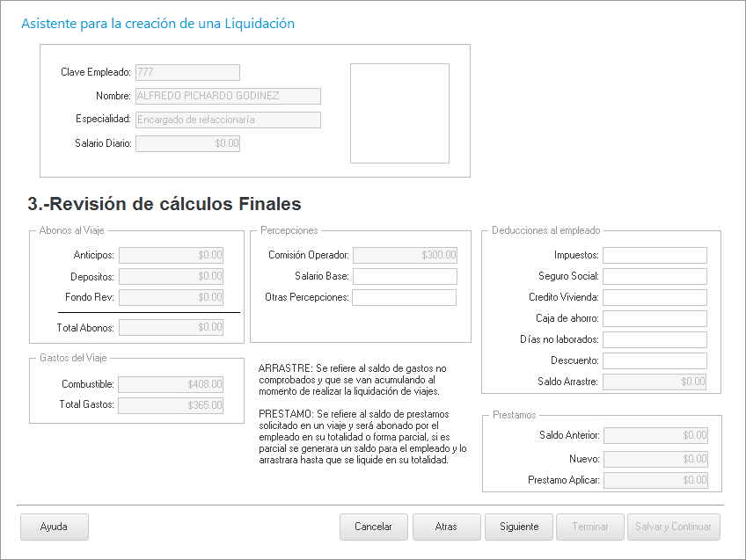Click the Nombre field showing ALFREDO PICHARDO
This screenshot has height=560, width=746.
pyautogui.click(x=228, y=96)
